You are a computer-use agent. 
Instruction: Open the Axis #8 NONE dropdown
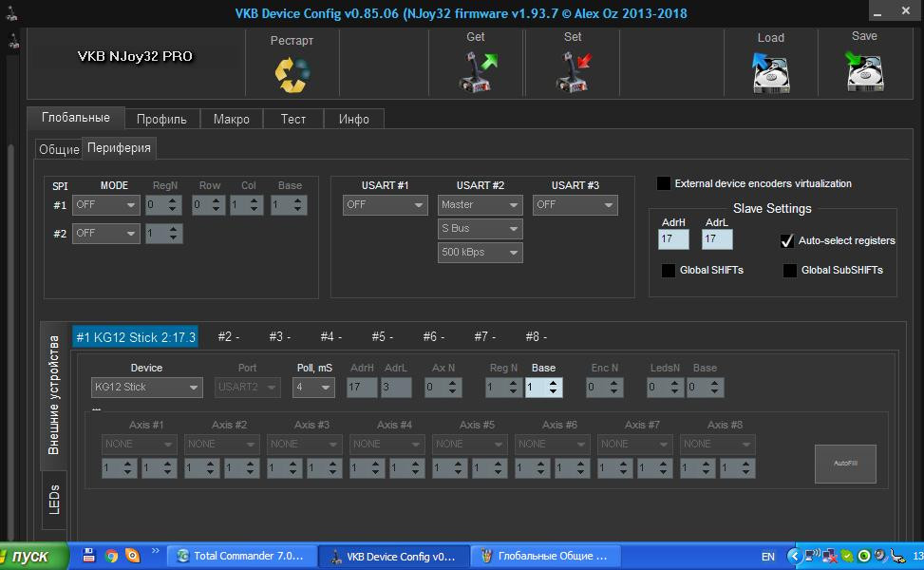click(717, 444)
